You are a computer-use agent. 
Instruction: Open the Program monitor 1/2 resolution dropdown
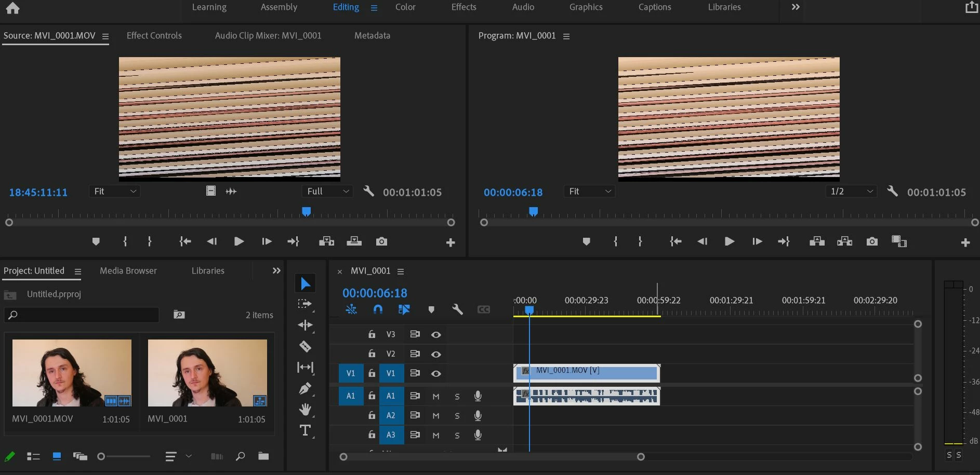851,192
